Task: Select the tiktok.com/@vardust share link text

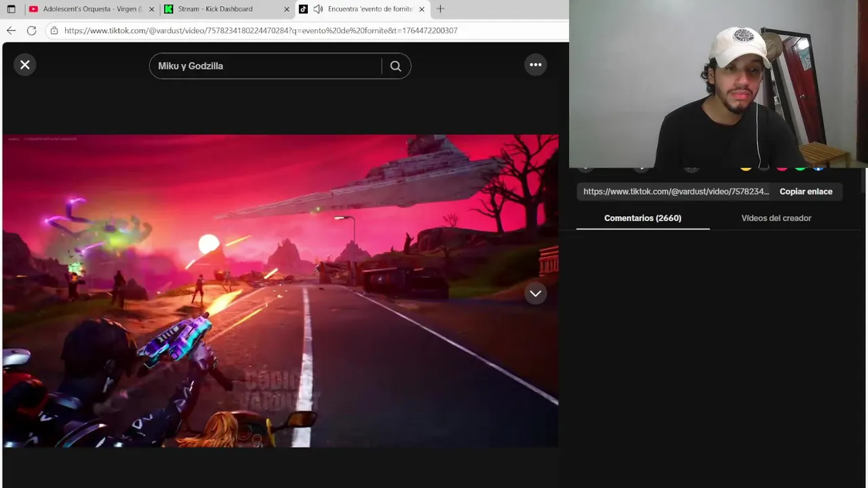Action: pos(676,192)
